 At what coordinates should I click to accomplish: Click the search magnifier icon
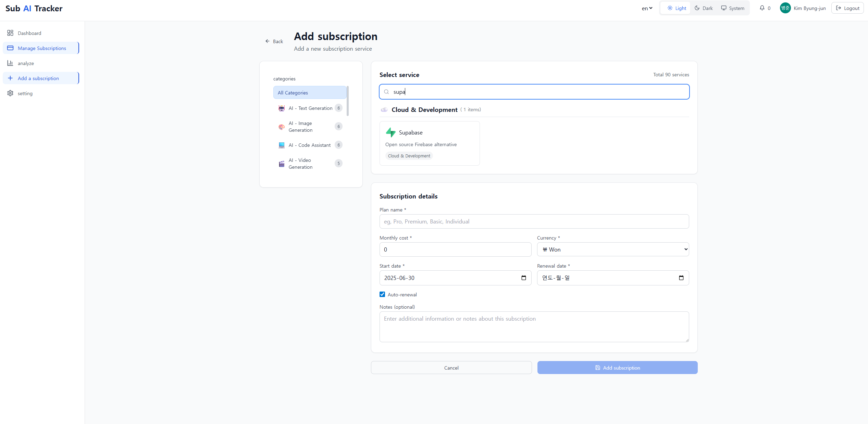[386, 92]
